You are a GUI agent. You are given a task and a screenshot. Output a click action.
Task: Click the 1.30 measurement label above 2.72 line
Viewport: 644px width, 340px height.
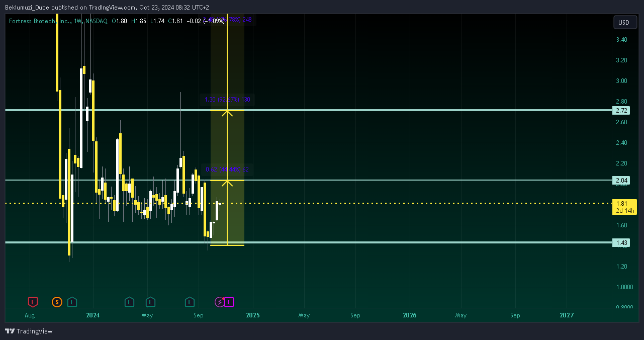[x=227, y=100]
